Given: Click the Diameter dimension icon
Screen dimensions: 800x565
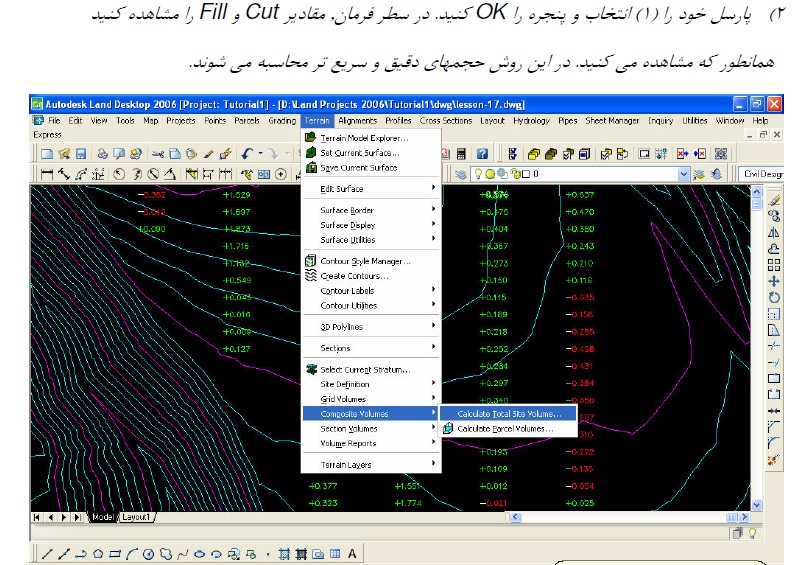Looking at the screenshot, I should click(153, 175).
